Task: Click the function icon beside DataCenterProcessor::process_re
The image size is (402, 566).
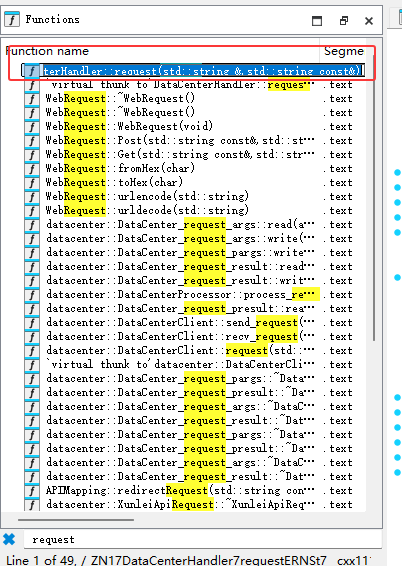Action: [x=32, y=295]
